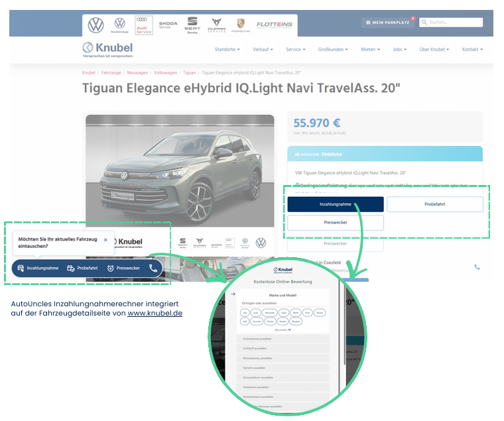504x421 pixels.
Task: Open the Großkunden dropdown menu
Action: click(333, 50)
